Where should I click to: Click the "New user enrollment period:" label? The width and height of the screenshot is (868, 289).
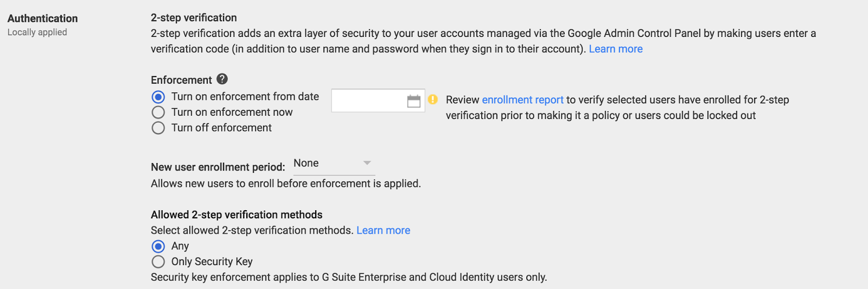click(x=218, y=167)
